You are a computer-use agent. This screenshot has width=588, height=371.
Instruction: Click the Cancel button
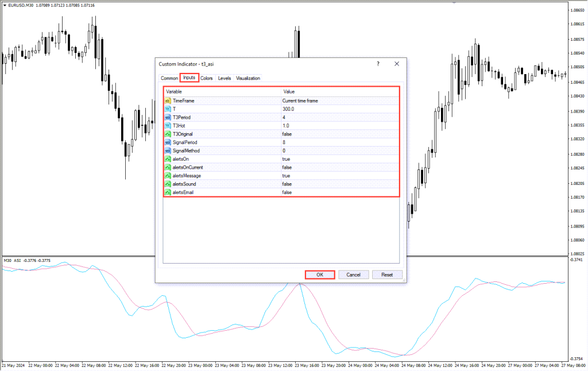click(353, 275)
